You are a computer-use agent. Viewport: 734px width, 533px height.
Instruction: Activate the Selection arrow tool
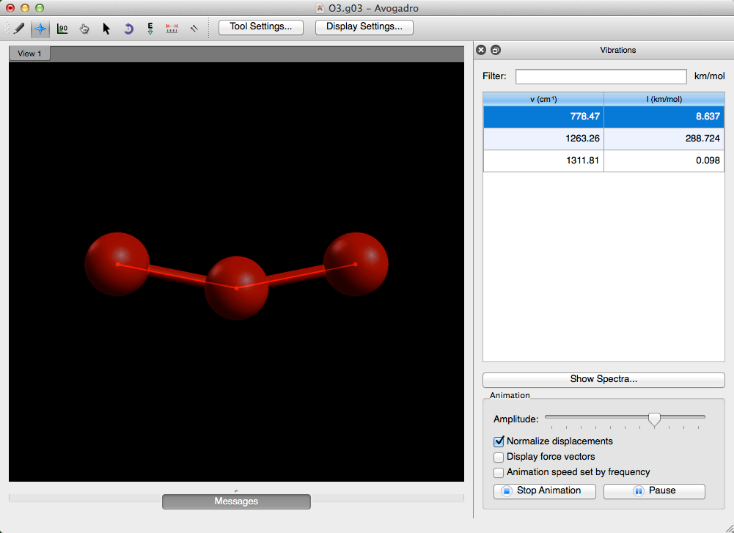point(106,28)
